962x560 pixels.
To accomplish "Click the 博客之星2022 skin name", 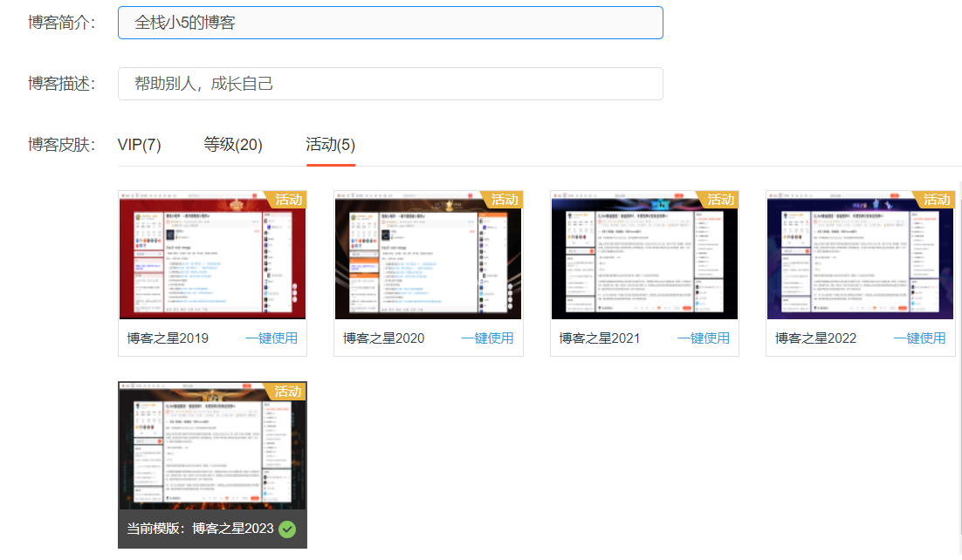I will [x=815, y=338].
